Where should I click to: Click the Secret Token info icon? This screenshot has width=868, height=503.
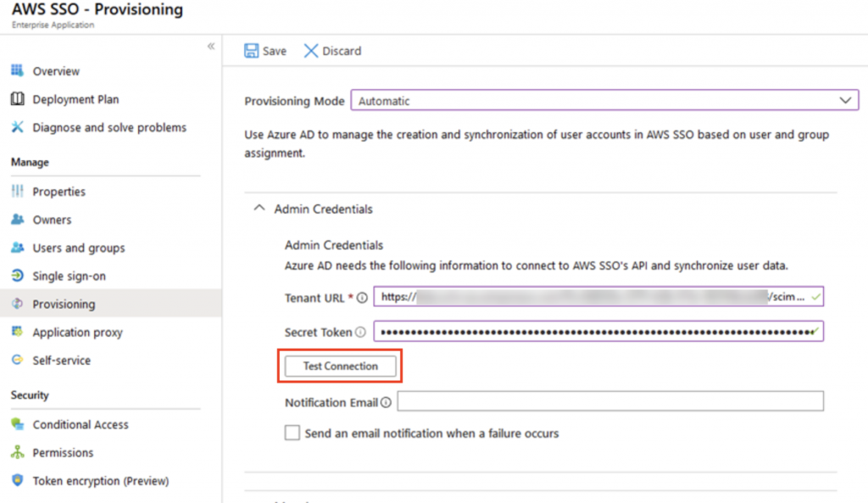click(x=360, y=332)
